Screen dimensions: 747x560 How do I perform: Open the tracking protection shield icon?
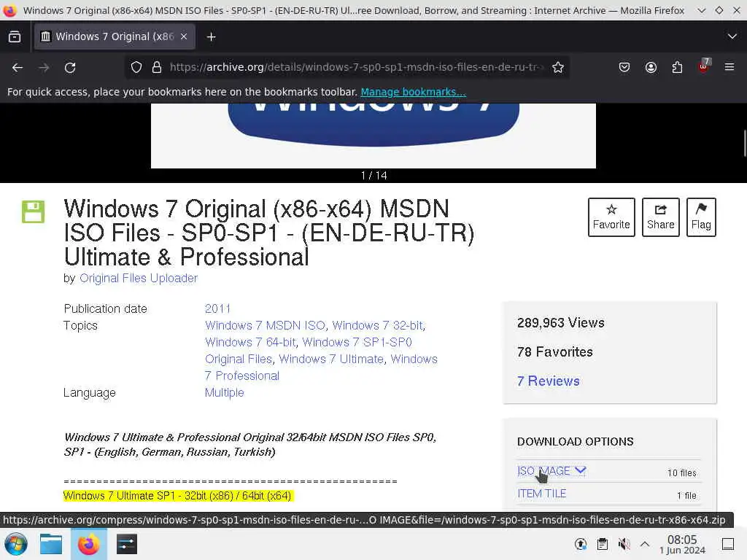click(x=136, y=67)
